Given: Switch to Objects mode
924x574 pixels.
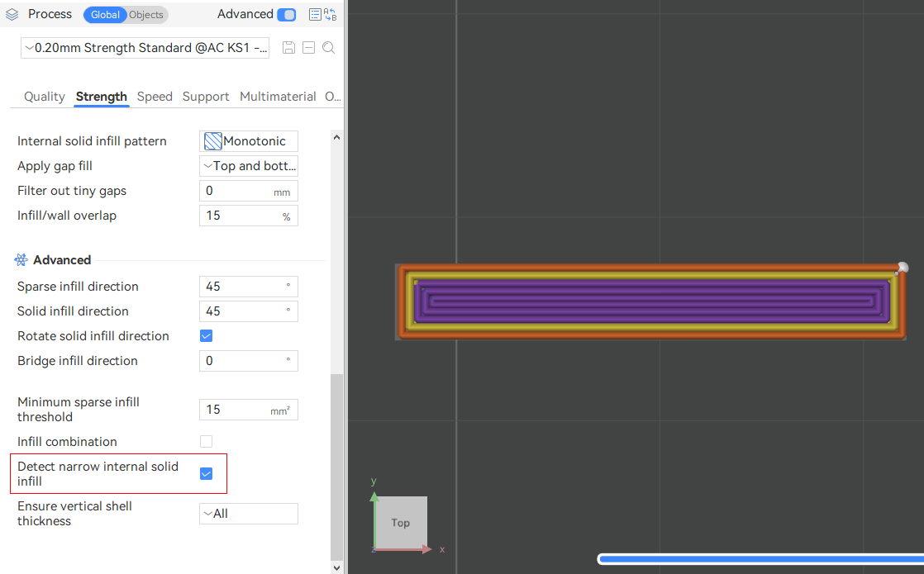Looking at the screenshot, I should (146, 15).
